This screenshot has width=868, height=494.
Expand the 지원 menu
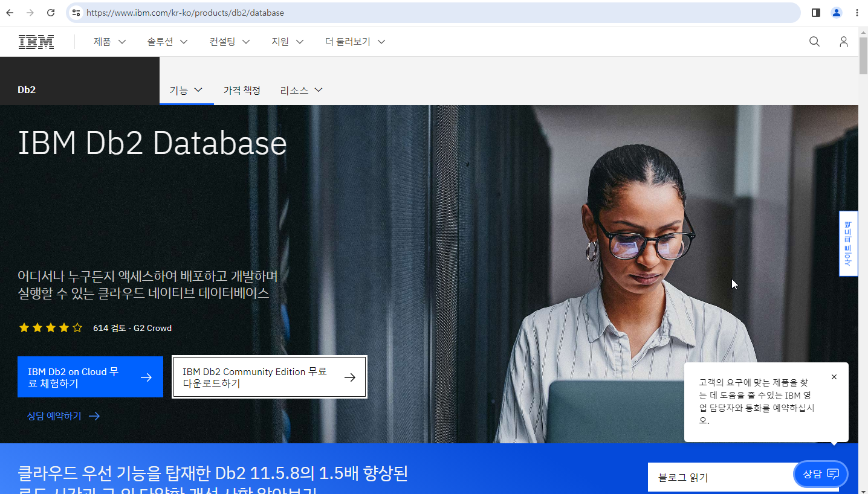(287, 42)
